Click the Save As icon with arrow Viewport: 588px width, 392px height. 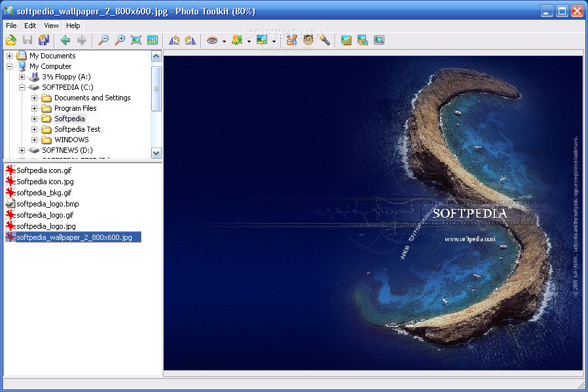click(44, 40)
